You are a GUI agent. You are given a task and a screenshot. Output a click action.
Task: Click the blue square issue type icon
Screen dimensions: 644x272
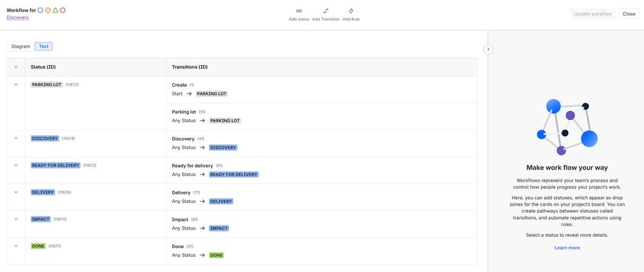coord(40,10)
